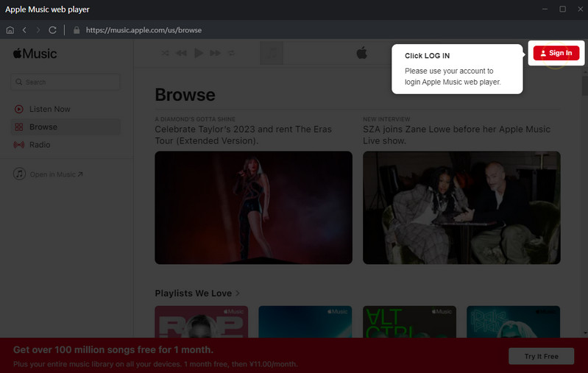Click the Search field in sidebar

pos(65,82)
